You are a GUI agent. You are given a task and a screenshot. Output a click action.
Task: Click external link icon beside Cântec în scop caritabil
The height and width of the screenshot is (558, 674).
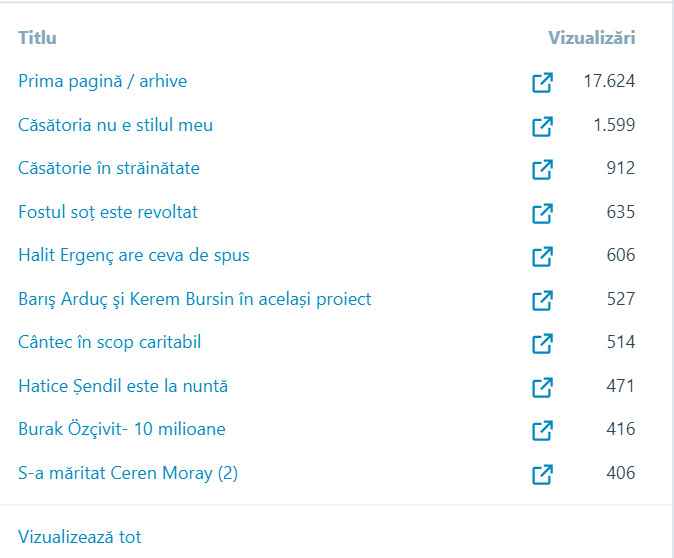click(542, 344)
